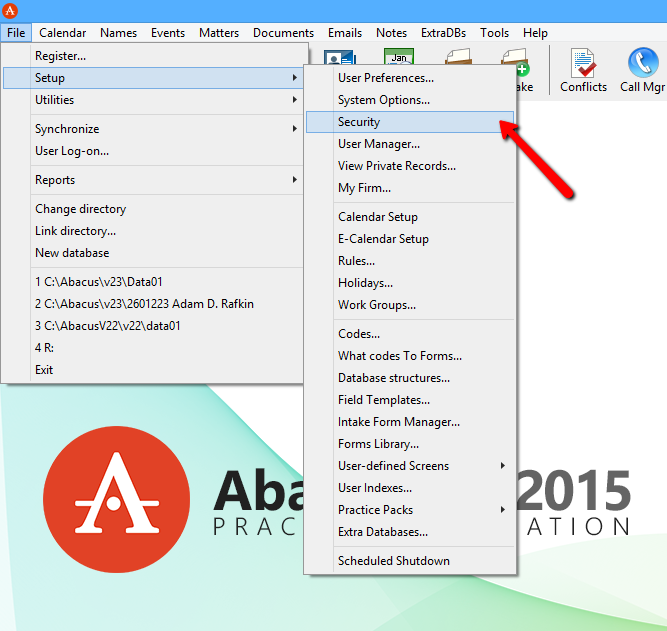The height and width of the screenshot is (631, 667).
Task: Open the Emails menu
Action: click(x=345, y=33)
